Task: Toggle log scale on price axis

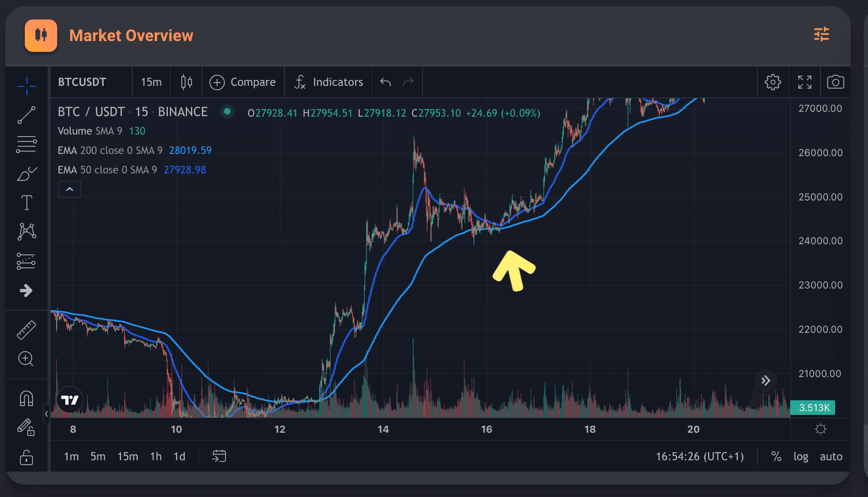Action: [801, 456]
